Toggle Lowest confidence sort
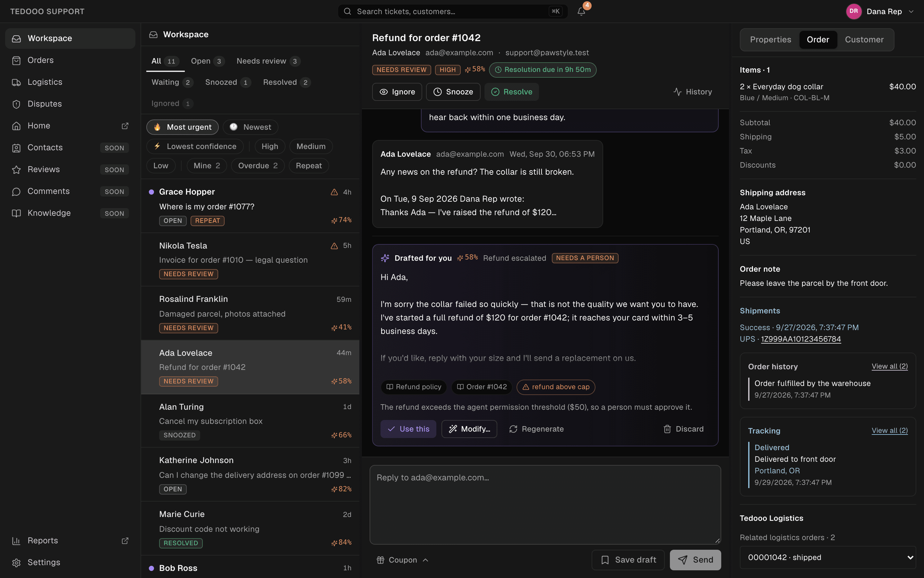This screenshot has width=924, height=578. tap(195, 146)
